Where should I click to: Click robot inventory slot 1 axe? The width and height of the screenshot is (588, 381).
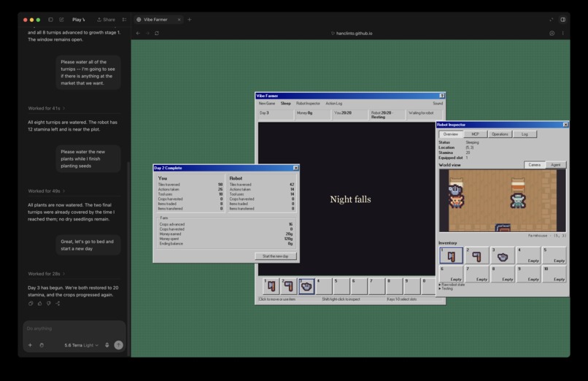coord(451,255)
